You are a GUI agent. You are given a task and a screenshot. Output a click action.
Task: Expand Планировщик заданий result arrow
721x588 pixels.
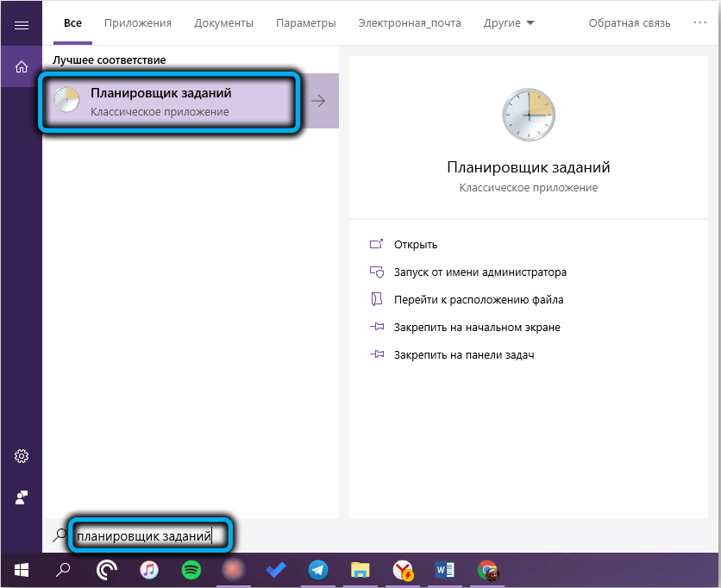click(x=318, y=101)
